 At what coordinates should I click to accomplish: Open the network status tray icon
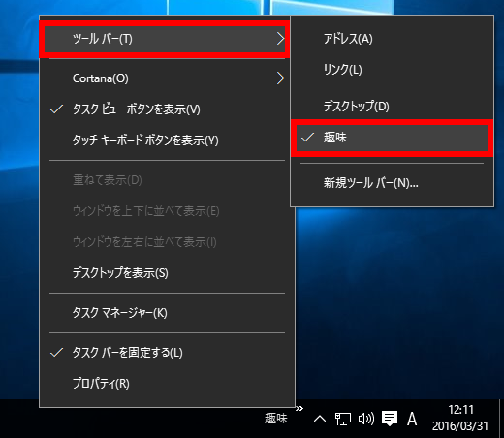tap(343, 419)
